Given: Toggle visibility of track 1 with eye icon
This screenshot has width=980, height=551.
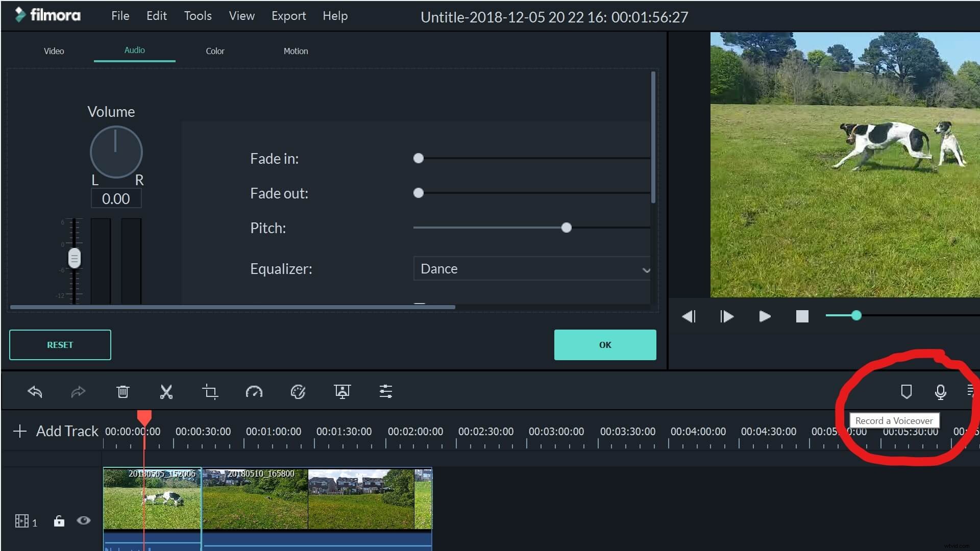Looking at the screenshot, I should point(84,520).
